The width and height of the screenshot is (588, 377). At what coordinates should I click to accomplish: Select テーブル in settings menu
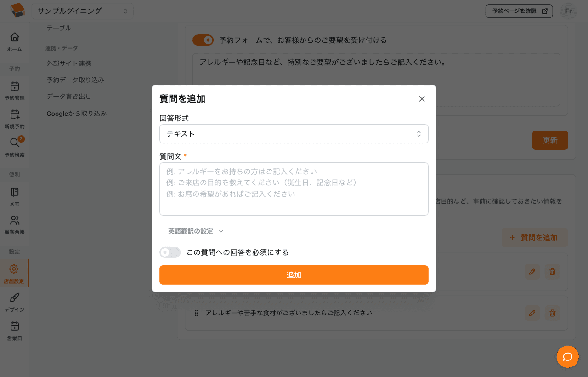click(x=59, y=28)
